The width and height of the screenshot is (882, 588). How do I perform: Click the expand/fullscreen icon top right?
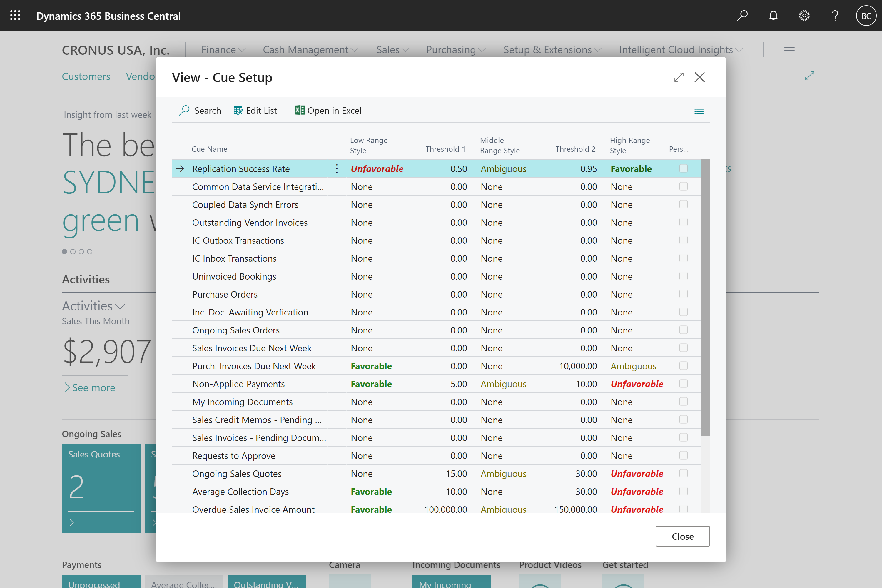[x=678, y=77]
